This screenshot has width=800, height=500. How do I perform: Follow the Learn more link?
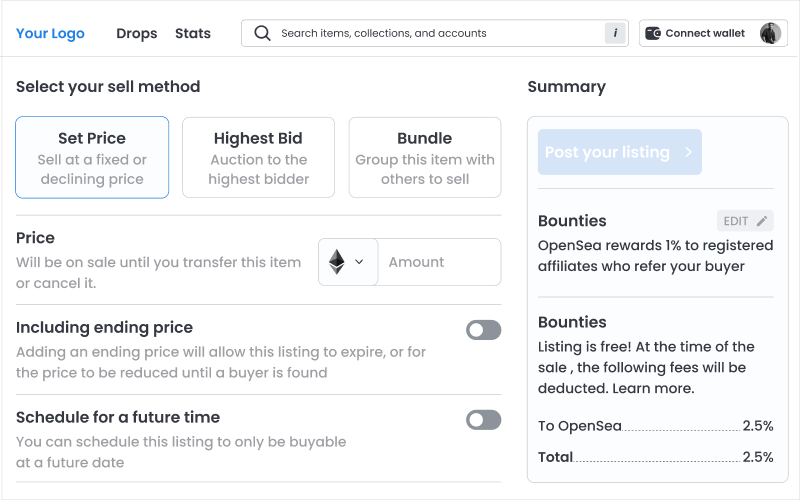coord(653,388)
